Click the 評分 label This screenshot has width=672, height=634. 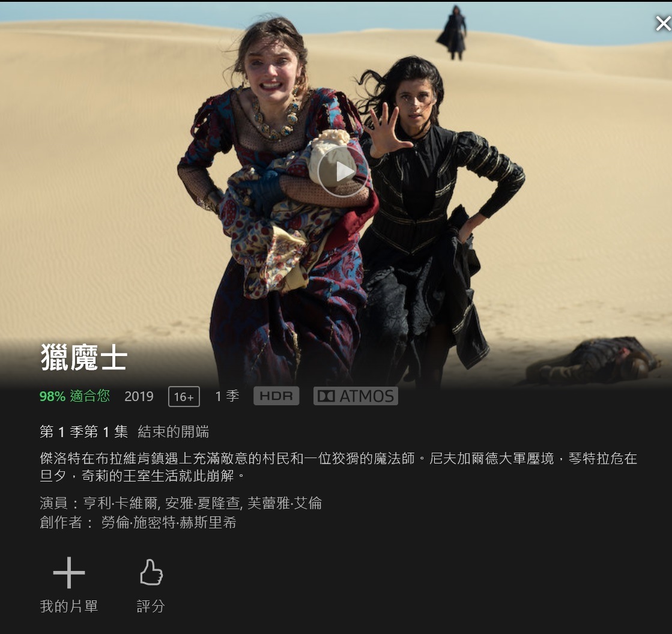(x=151, y=606)
